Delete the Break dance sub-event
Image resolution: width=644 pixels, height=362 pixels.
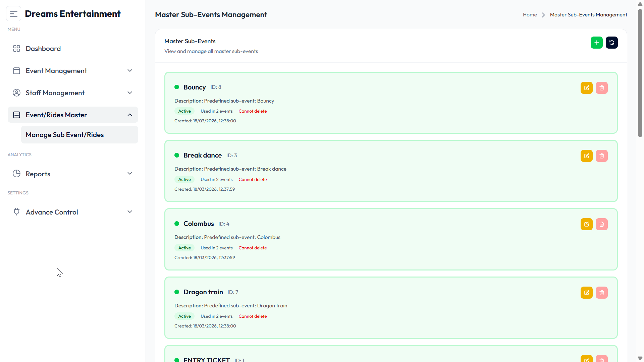tap(601, 156)
